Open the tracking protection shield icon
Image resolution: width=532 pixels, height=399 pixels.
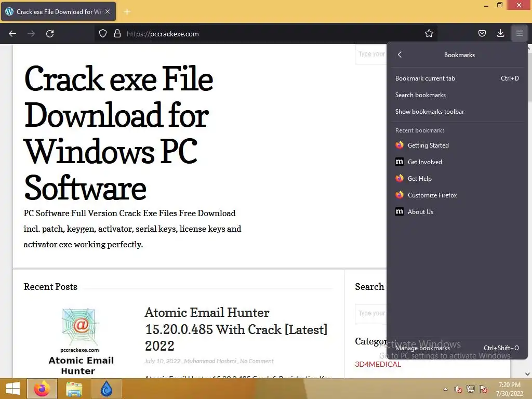click(x=103, y=34)
